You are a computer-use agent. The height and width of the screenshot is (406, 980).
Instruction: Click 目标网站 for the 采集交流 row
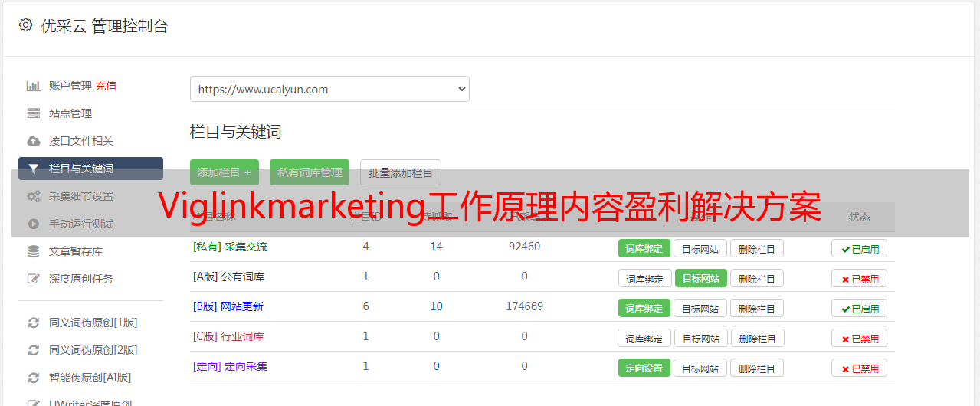[700, 248]
